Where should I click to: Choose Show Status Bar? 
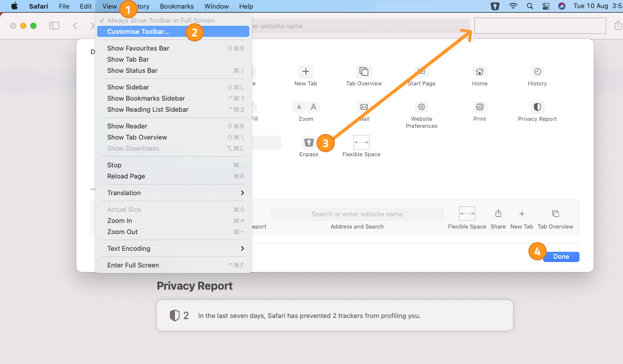(x=173, y=70)
